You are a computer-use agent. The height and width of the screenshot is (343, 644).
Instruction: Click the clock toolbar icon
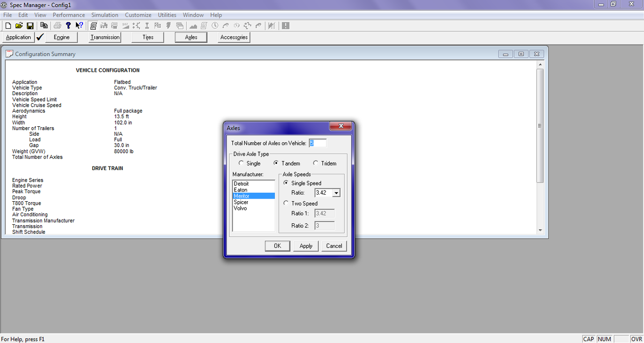(215, 26)
